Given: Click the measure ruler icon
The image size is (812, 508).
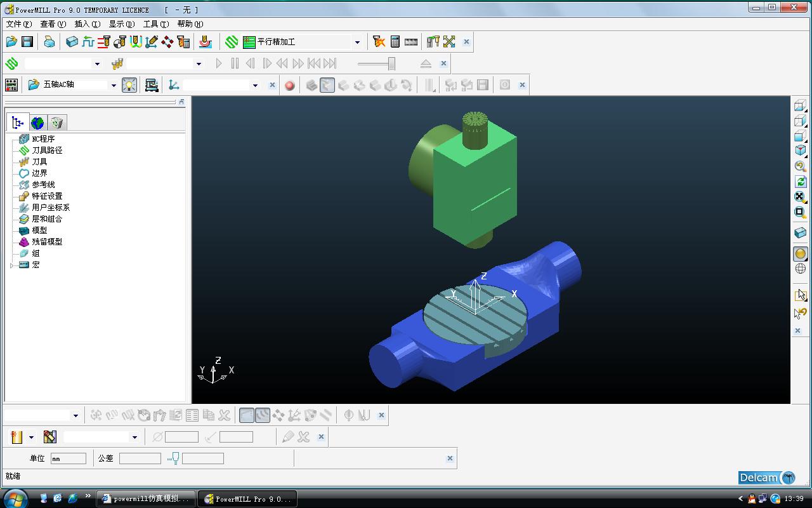Looking at the screenshot, I should (411, 42).
